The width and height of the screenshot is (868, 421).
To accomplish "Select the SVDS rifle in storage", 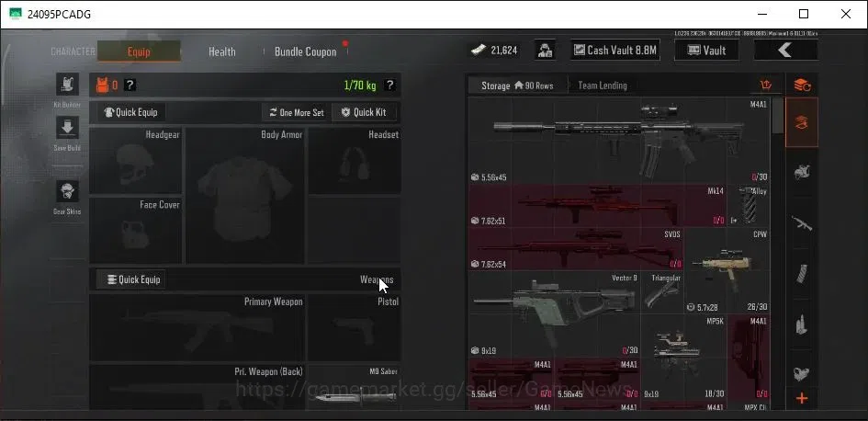I will pos(576,249).
